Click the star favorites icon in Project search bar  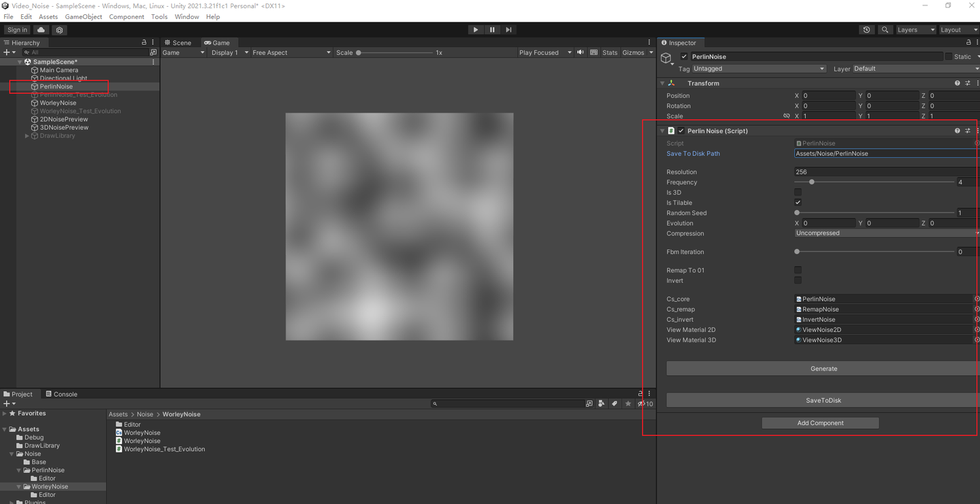627,403
